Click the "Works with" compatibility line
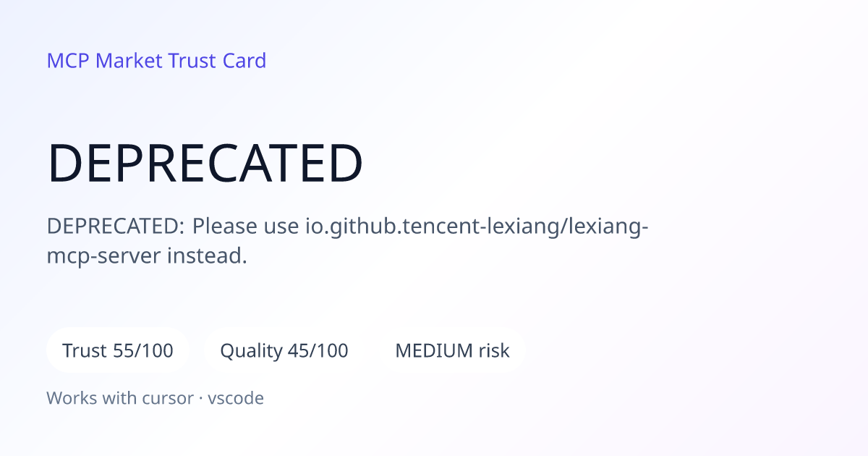Image resolution: width=868 pixels, height=456 pixels. (x=155, y=398)
